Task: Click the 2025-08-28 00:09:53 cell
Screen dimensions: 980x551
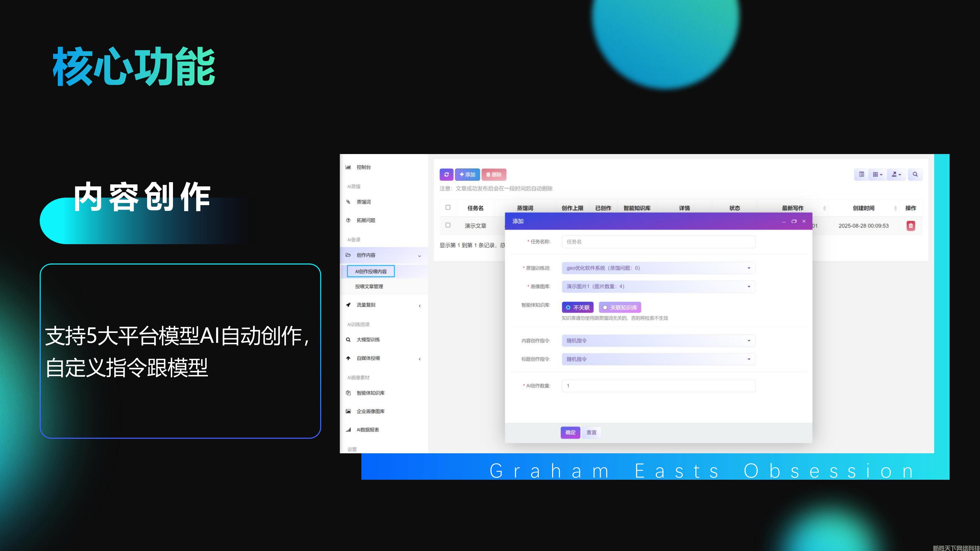Action: (x=863, y=226)
